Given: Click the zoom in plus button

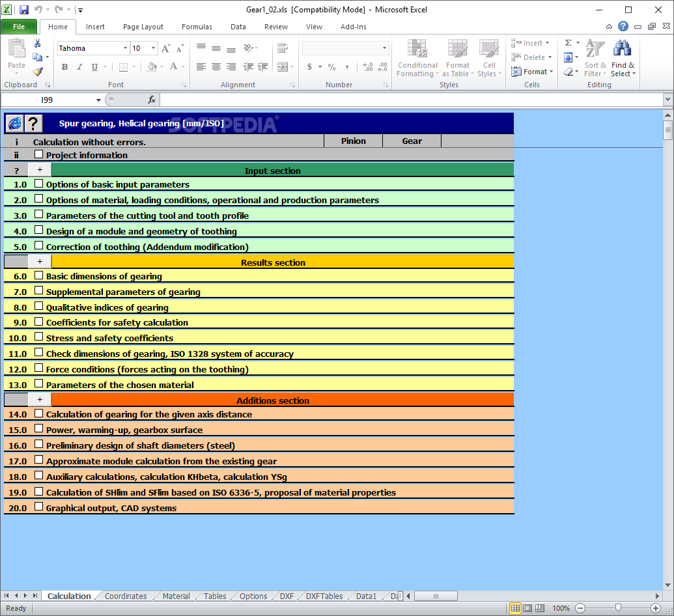Looking at the screenshot, I should pyautogui.click(x=656, y=608).
